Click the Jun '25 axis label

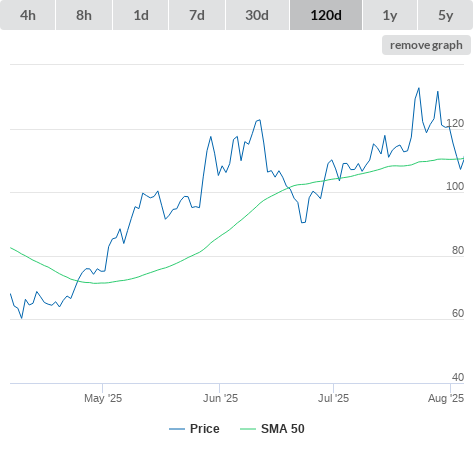tap(220, 398)
